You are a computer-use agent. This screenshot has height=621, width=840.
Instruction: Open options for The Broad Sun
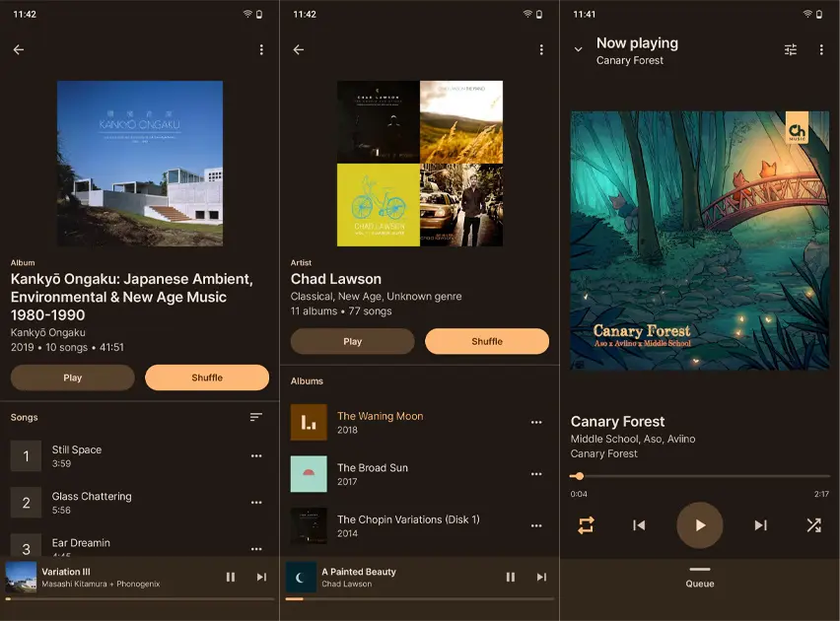tap(536, 474)
